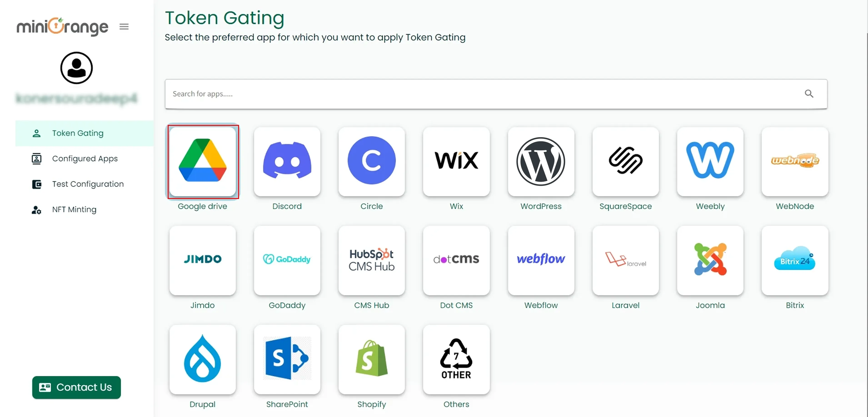Screen dimensions: 868x417
Task: Go to Configured Apps in sidebar
Action: [x=85, y=159]
